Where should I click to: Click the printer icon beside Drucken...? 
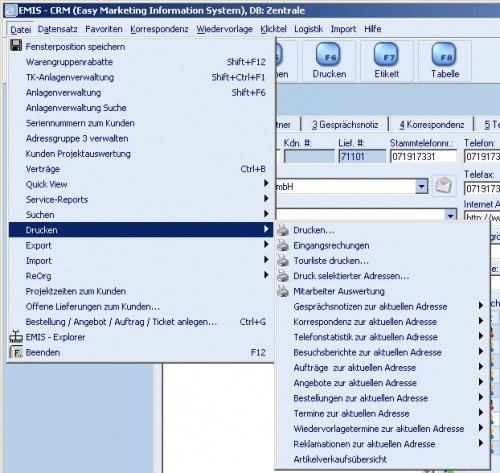(283, 230)
